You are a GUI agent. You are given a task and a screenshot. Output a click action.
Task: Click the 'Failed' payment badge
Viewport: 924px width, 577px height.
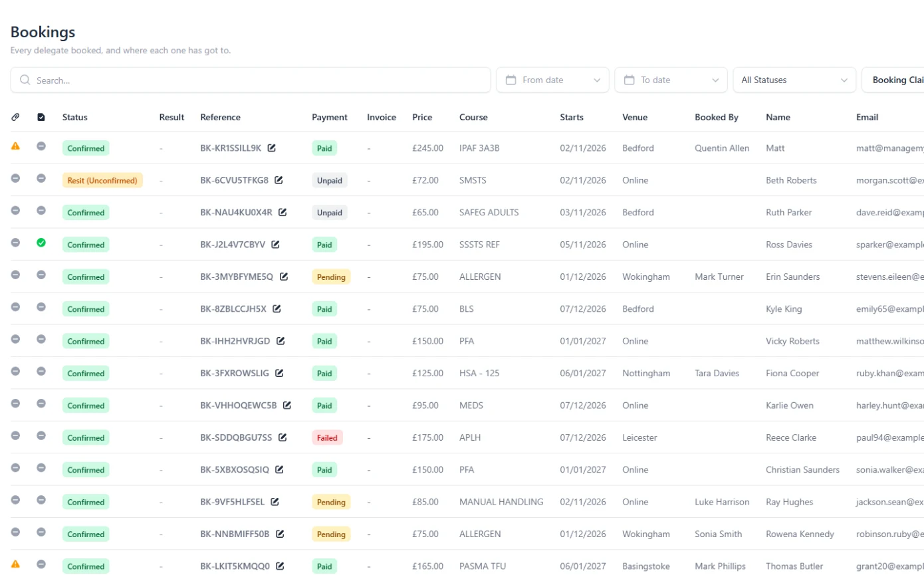(x=327, y=437)
